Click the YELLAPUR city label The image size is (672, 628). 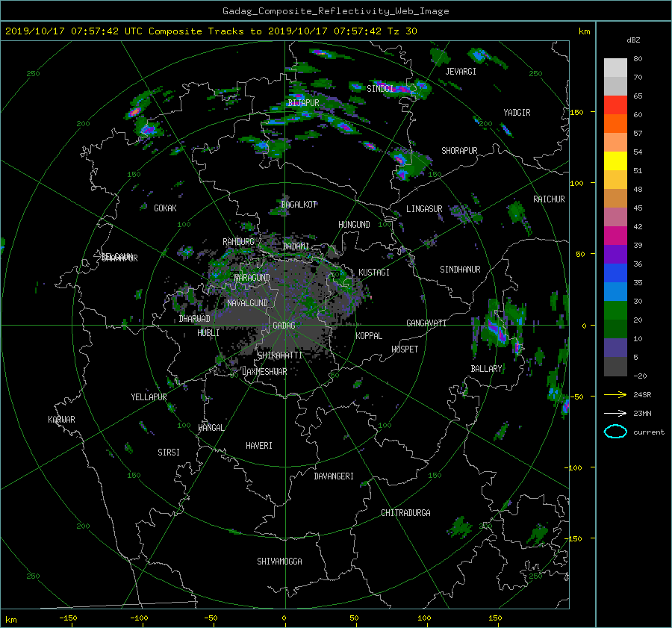(x=149, y=397)
